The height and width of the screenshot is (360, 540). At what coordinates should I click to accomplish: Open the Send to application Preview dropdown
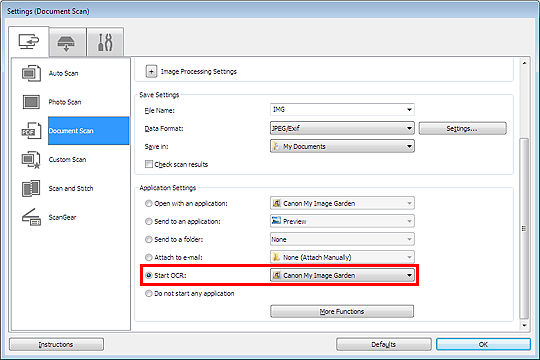click(x=342, y=221)
